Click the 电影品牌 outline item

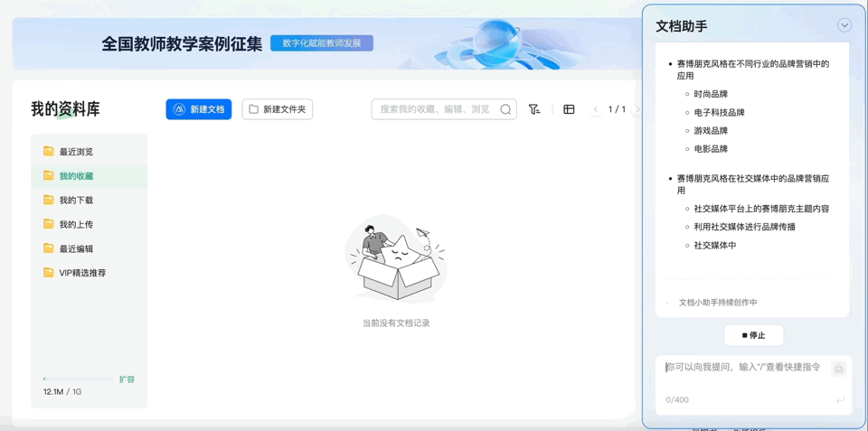pyautogui.click(x=711, y=149)
